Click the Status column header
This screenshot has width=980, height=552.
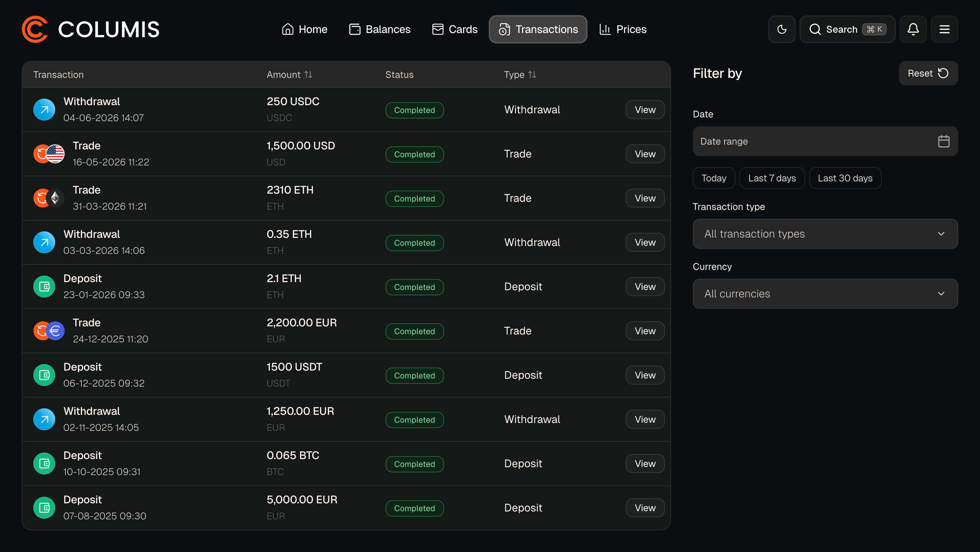pyautogui.click(x=399, y=75)
